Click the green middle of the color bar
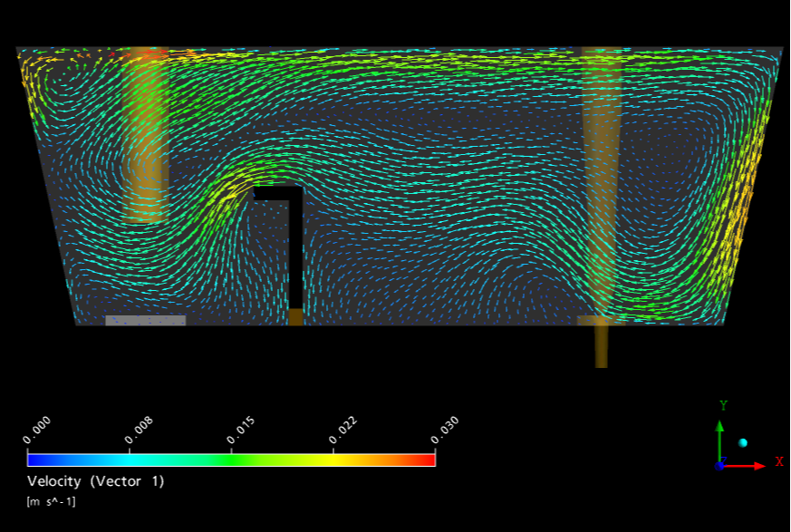 (x=232, y=459)
